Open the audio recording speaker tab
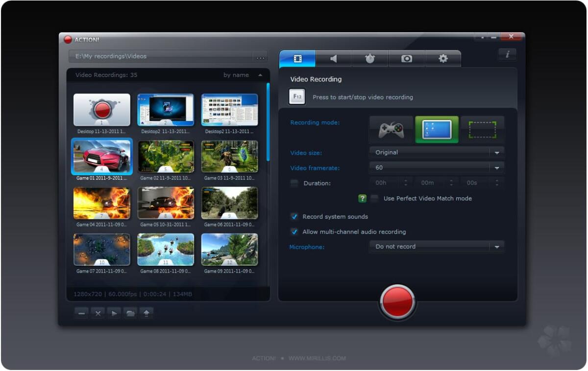The width and height of the screenshot is (588, 371). click(x=334, y=58)
